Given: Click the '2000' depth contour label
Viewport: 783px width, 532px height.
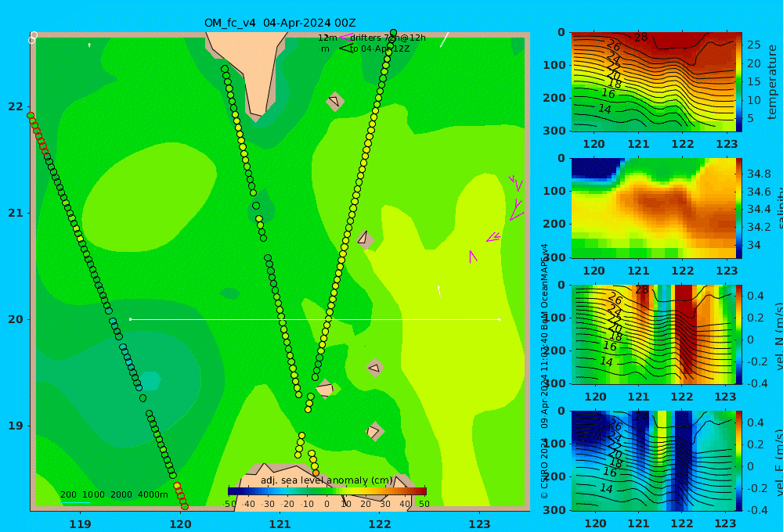Looking at the screenshot, I should tap(121, 494).
